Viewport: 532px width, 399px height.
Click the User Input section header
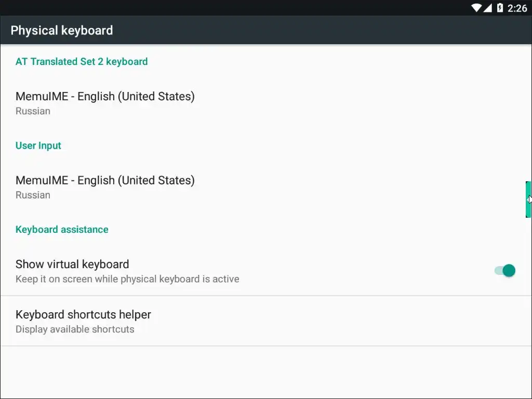pos(38,145)
